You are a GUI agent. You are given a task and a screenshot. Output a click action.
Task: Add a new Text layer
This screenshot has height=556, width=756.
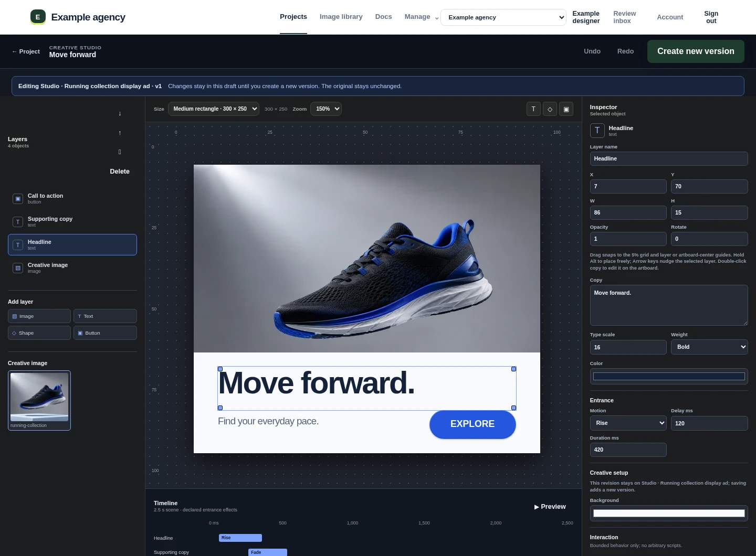(x=105, y=316)
